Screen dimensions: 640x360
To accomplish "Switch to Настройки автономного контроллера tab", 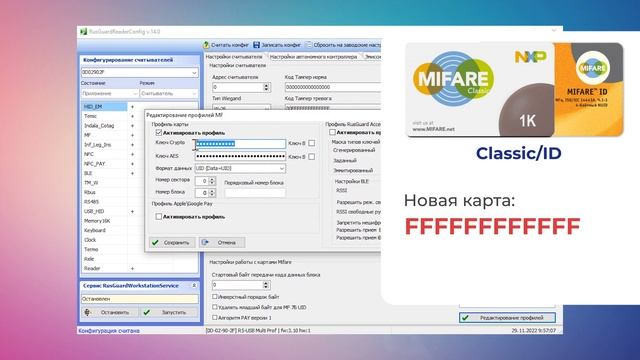I will (x=313, y=57).
